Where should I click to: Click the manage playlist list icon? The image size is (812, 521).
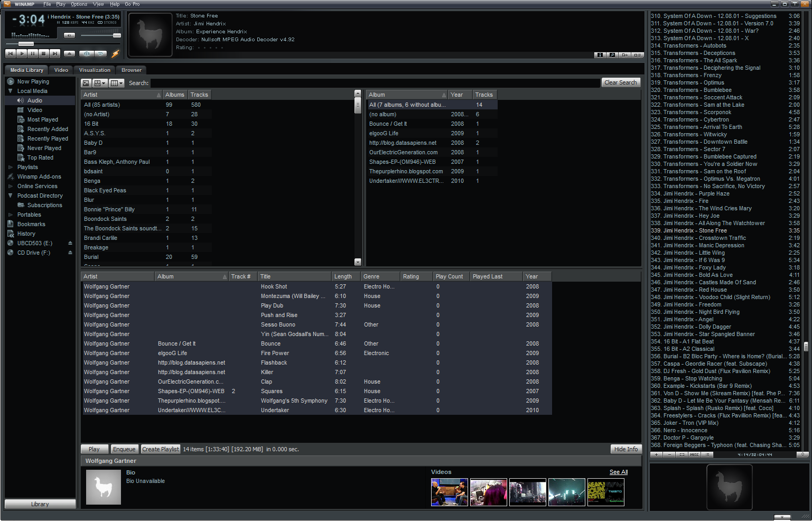point(707,454)
